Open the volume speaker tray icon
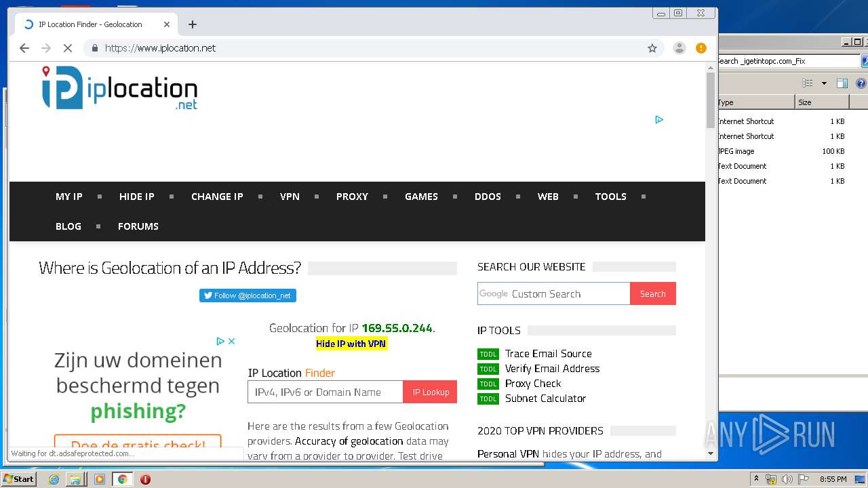Viewport: 868px width, 488px height. coord(787,479)
